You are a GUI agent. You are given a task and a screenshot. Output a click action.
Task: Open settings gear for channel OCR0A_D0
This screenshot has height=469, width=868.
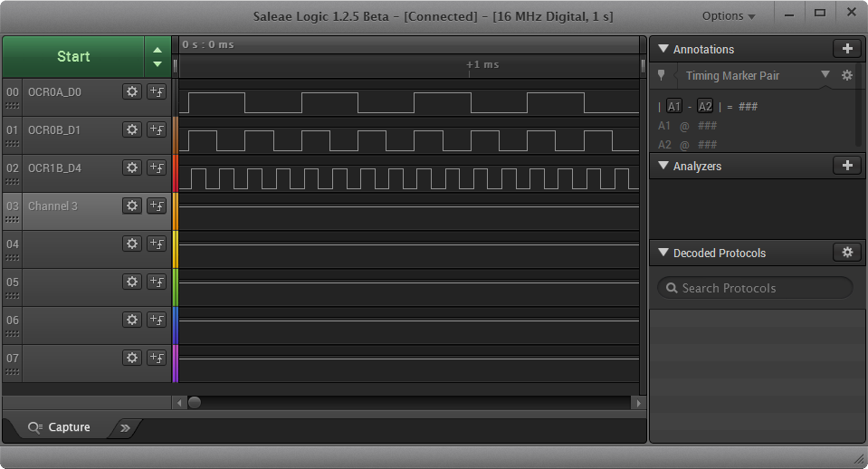pyautogui.click(x=132, y=91)
